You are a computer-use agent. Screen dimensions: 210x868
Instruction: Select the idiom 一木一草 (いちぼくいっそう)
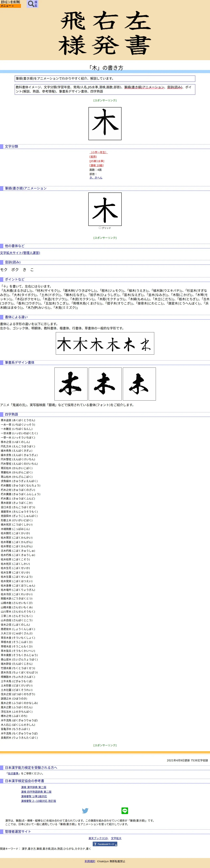tap(18, 425)
